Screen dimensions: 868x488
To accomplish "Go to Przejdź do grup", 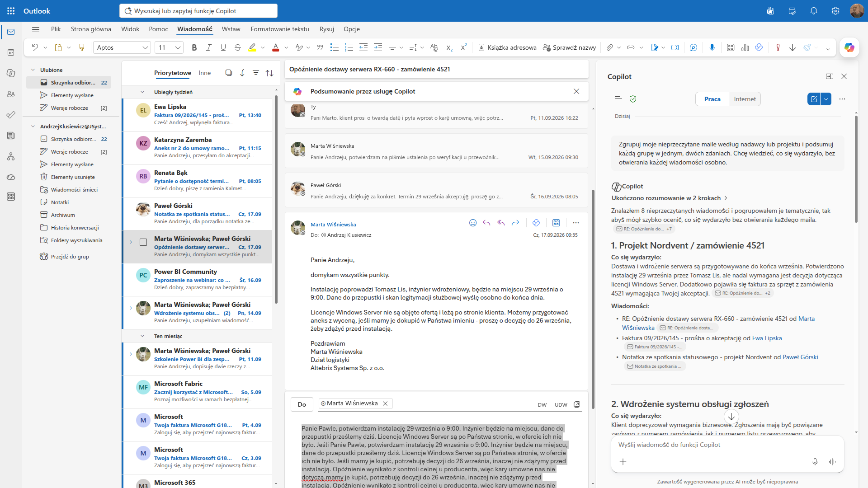I will point(70,257).
